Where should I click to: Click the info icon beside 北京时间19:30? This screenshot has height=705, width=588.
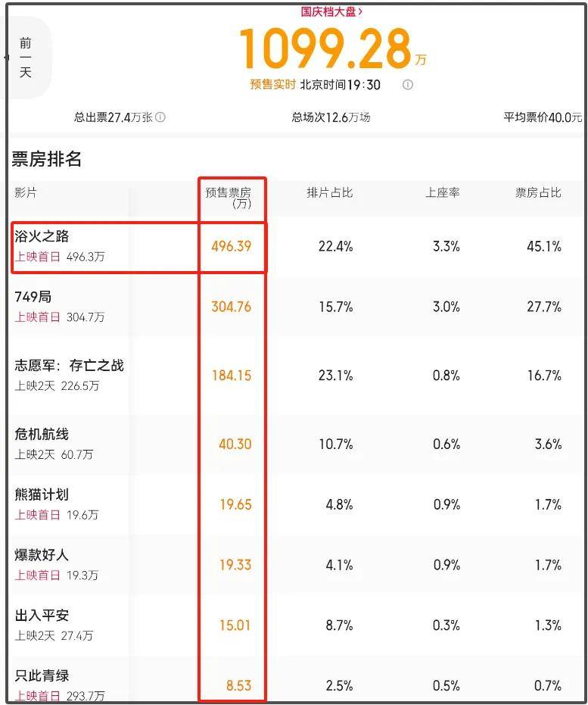[407, 85]
